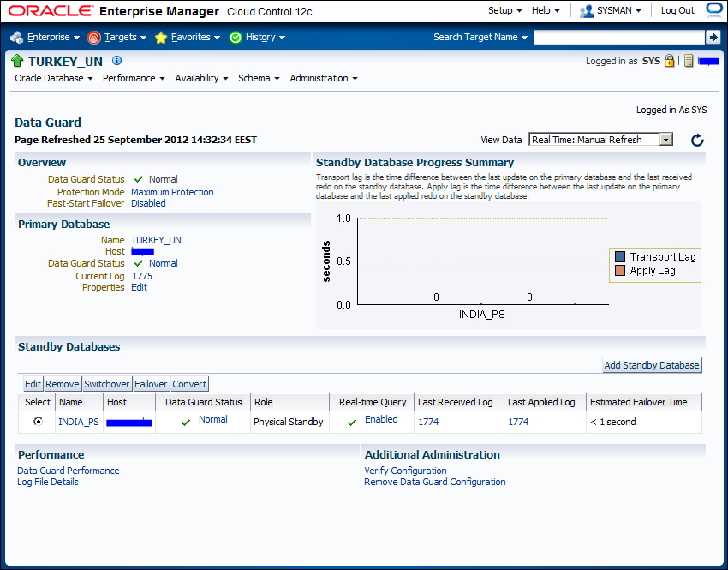Open the Administration menu
The height and width of the screenshot is (570, 728).
point(324,78)
